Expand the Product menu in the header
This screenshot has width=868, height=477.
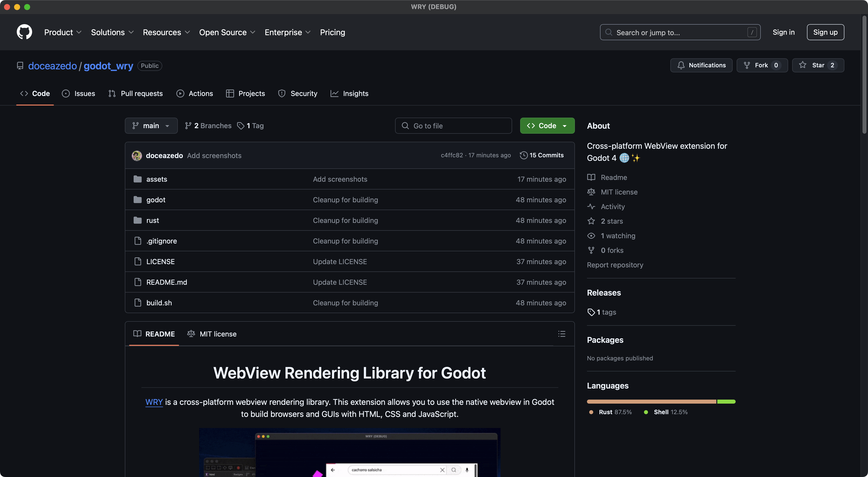click(x=63, y=32)
